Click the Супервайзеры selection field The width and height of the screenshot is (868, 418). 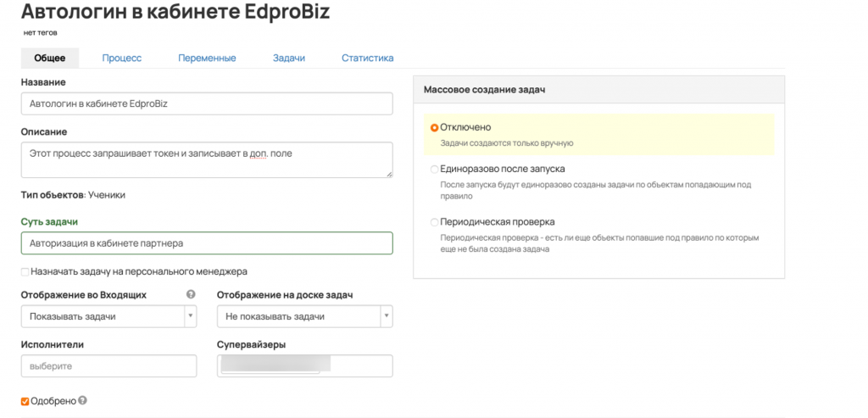305,366
